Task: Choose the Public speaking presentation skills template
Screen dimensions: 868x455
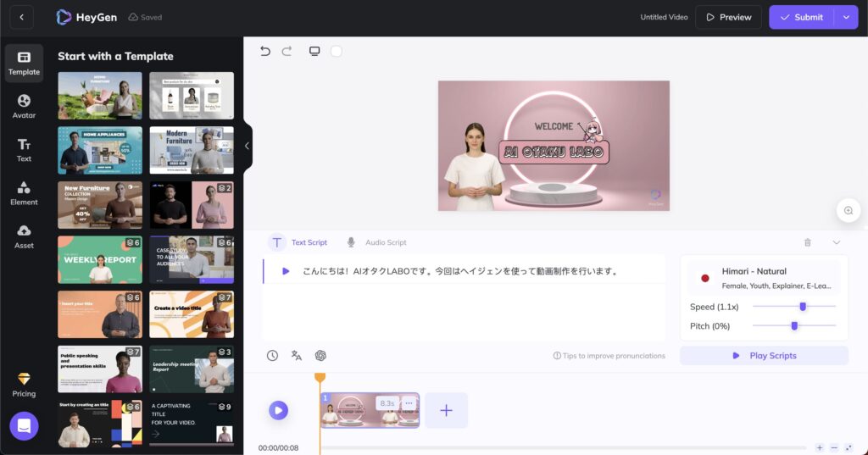Action: click(x=100, y=369)
